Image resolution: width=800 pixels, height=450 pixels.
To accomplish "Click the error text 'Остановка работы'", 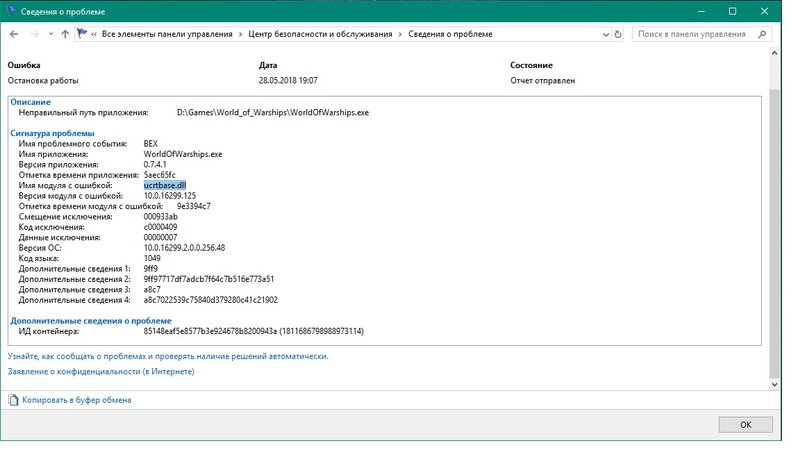I will tap(43, 81).
